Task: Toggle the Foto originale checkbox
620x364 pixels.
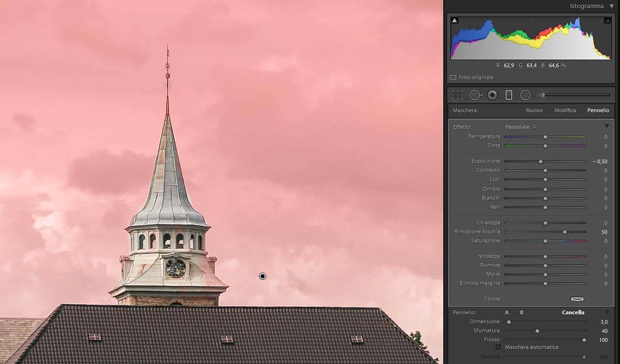Action: click(x=453, y=77)
